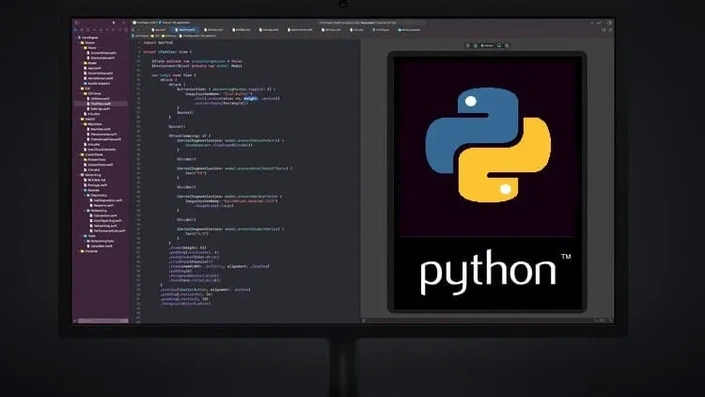The width and height of the screenshot is (705, 397).
Task: Toggle the navigator sidebar button in the top-left
Action: (77, 22)
